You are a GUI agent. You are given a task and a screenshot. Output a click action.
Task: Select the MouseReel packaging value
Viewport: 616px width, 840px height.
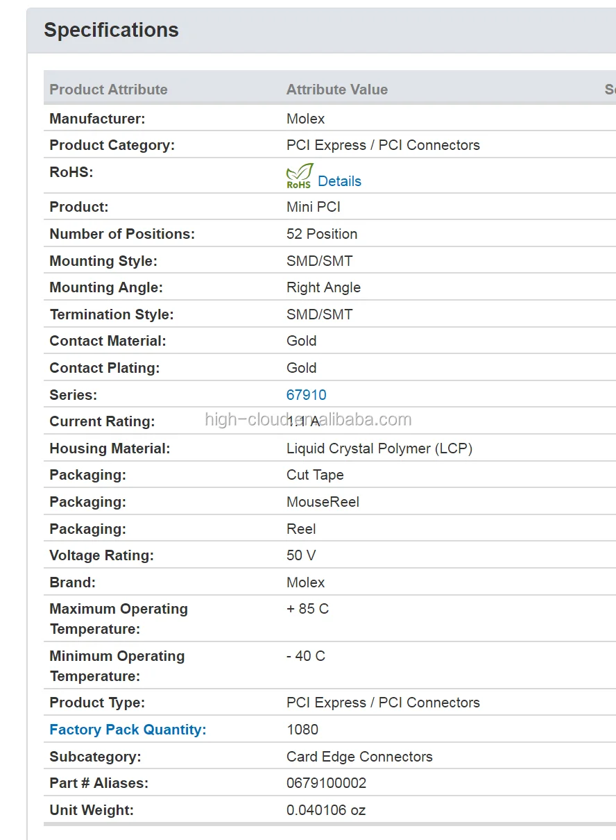point(323,502)
